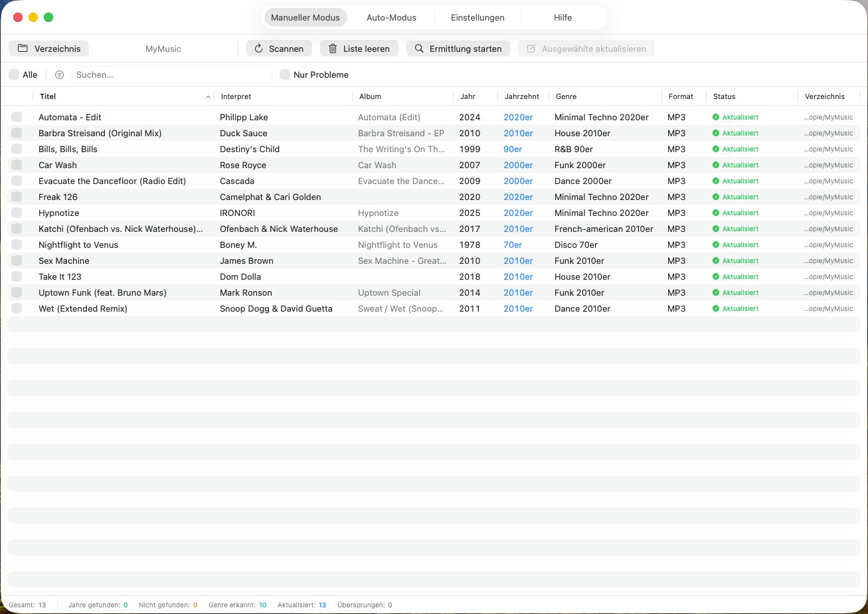Select the checkbox for Automata - Edit
Screen dimensions: 868x614
17,118
